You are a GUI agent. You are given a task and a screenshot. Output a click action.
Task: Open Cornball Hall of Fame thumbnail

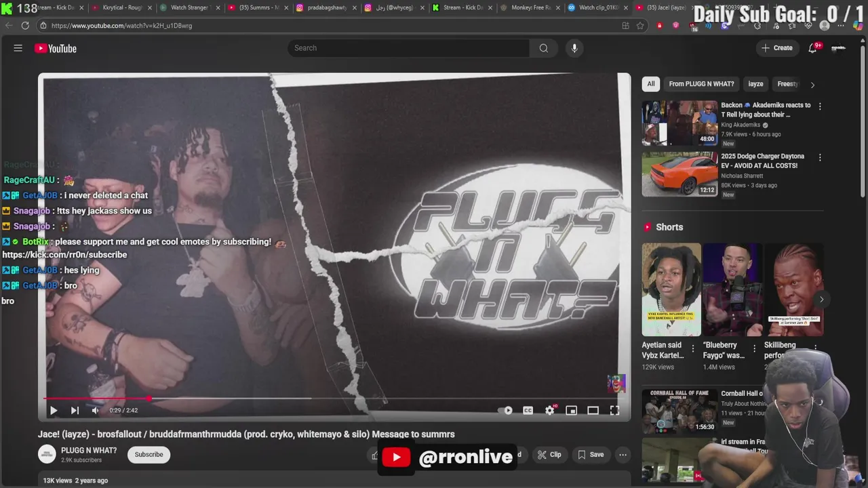pyautogui.click(x=679, y=410)
